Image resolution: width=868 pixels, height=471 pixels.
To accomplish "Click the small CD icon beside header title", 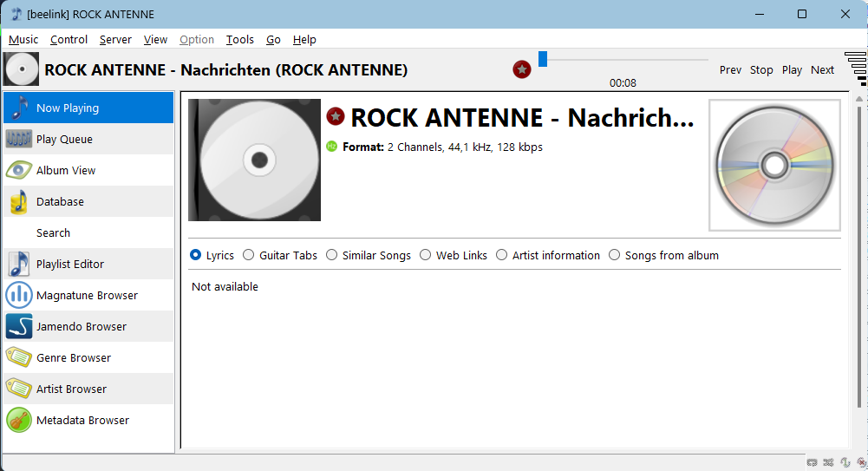I will point(21,69).
